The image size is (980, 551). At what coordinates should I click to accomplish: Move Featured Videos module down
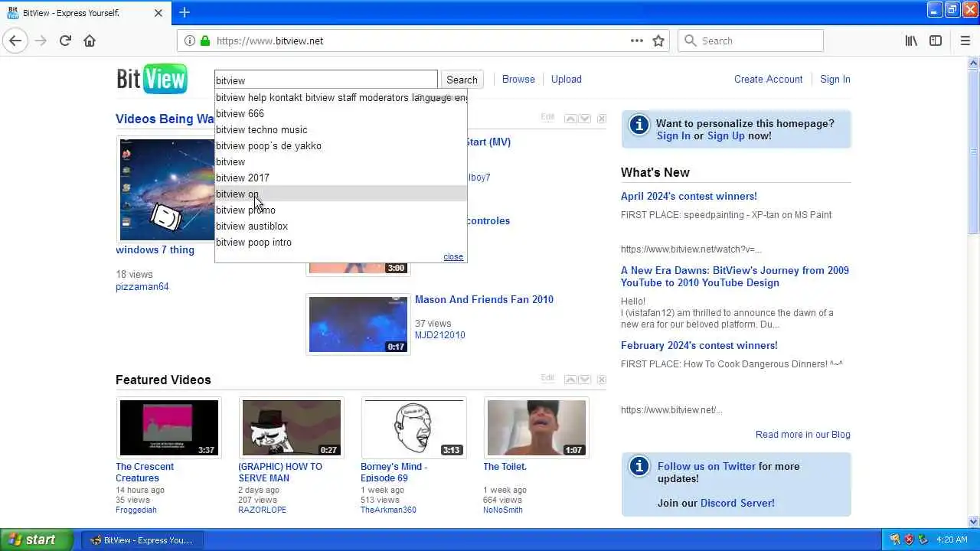[585, 380]
